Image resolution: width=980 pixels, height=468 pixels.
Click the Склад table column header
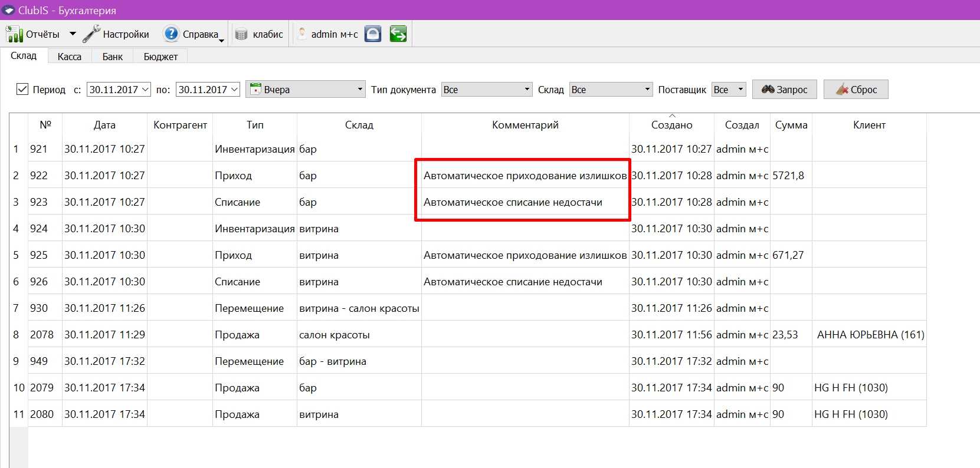tap(359, 125)
